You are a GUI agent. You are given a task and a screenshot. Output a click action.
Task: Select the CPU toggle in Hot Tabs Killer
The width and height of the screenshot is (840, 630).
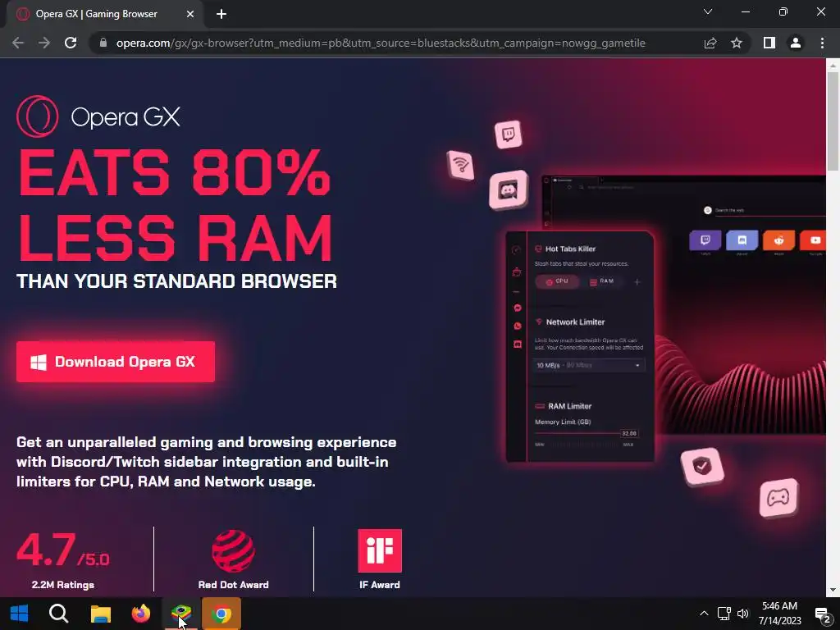pos(557,281)
